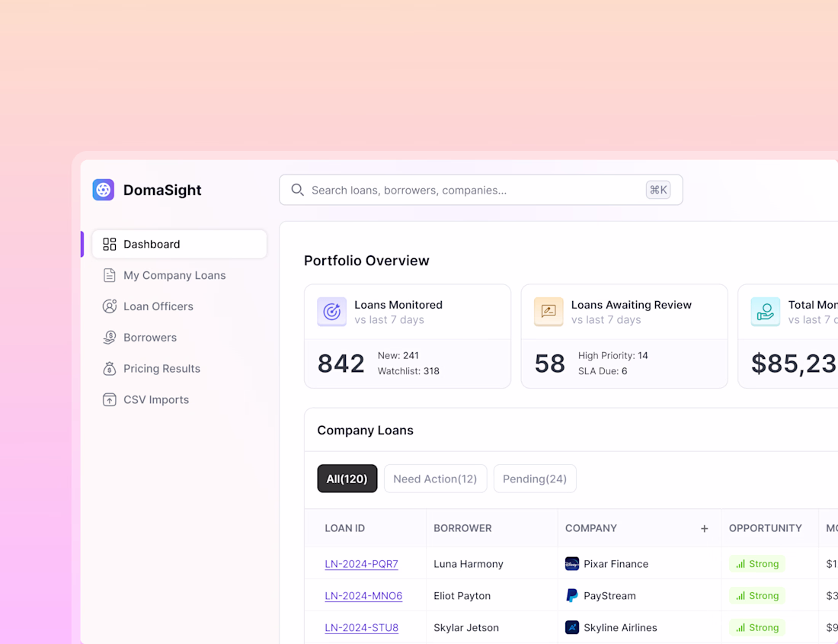Click the Total Monitored hand icon
The height and width of the screenshot is (644, 838).
[766, 312]
